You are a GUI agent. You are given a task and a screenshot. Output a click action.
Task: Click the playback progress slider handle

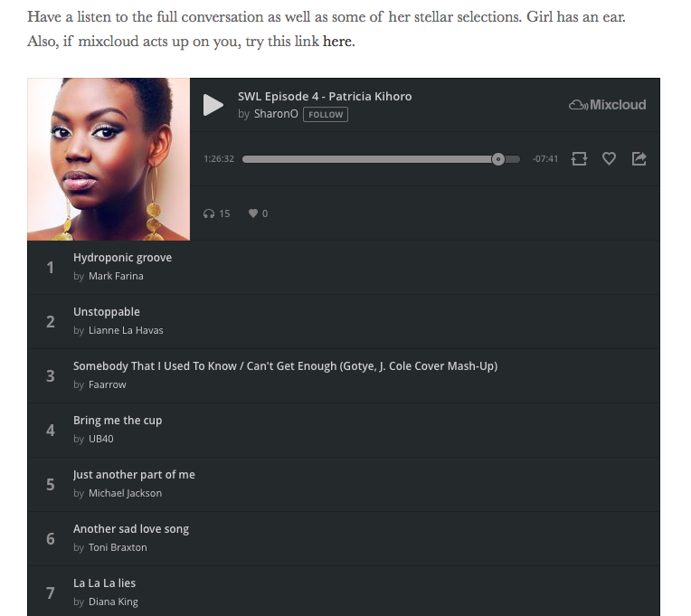click(498, 159)
